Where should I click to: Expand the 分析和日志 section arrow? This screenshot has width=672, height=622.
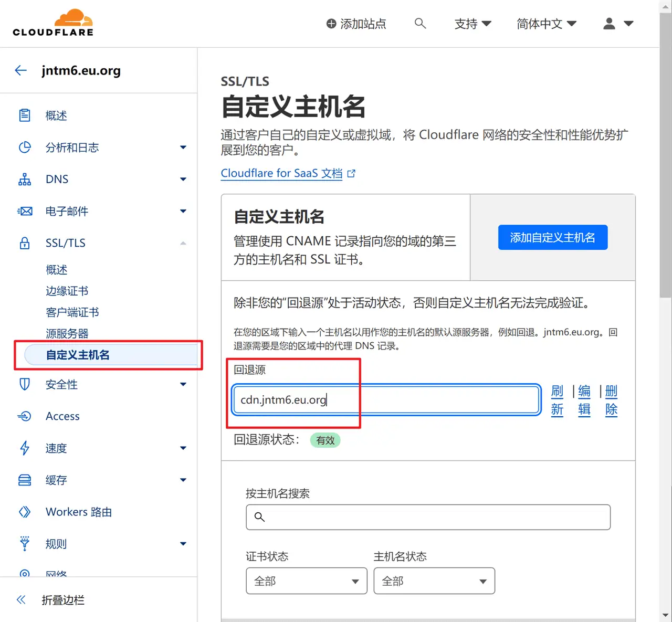click(183, 147)
